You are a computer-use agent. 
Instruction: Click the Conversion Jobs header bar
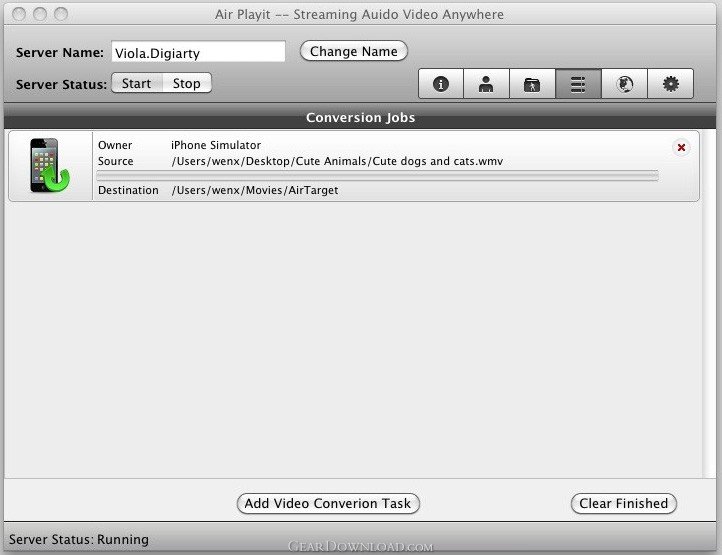(361, 117)
